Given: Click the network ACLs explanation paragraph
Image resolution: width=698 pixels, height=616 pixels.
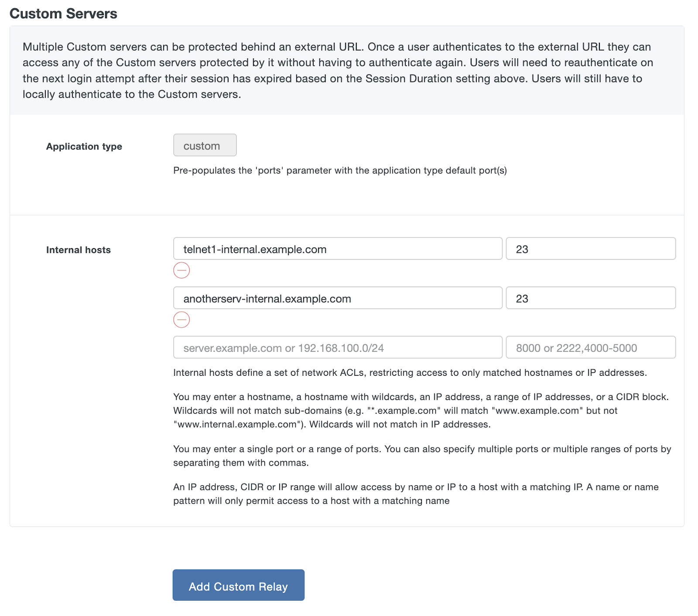Looking at the screenshot, I should tap(410, 373).
